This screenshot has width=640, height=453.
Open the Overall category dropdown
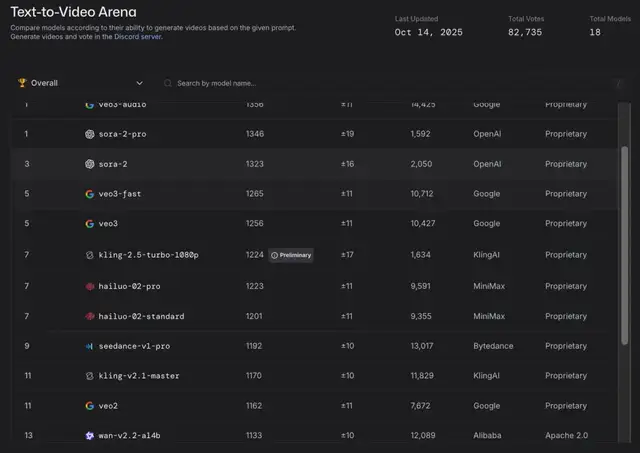coord(80,83)
